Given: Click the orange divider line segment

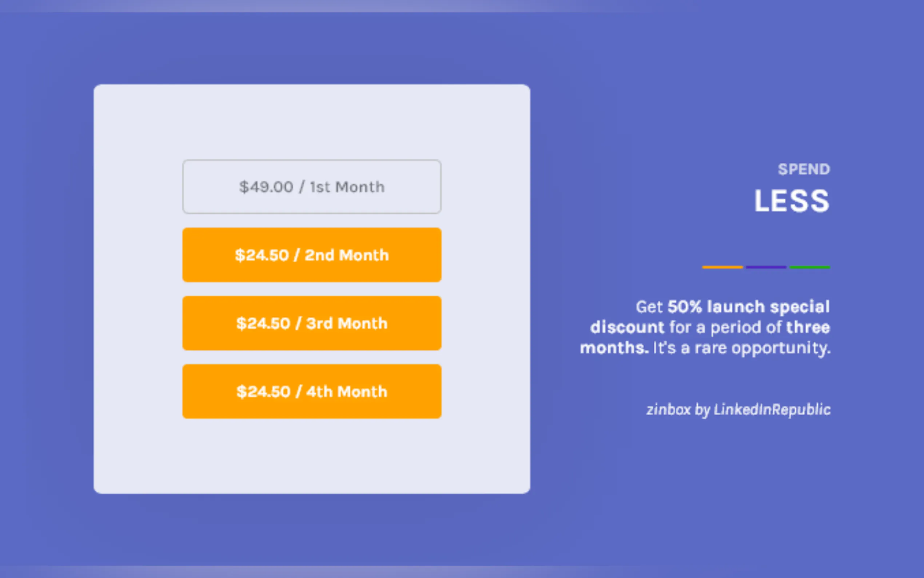Looking at the screenshot, I should (x=722, y=267).
